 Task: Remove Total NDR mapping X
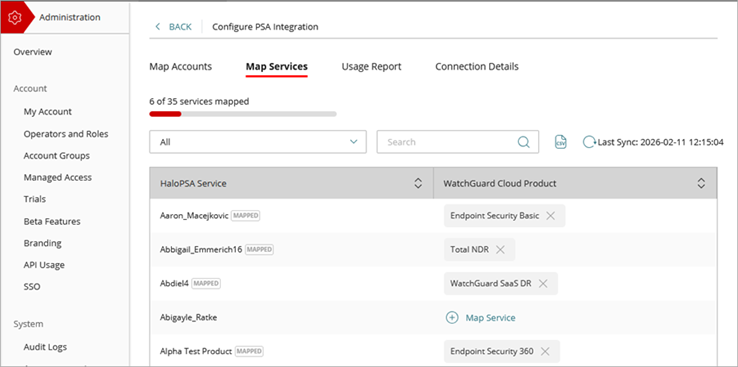pyautogui.click(x=500, y=250)
